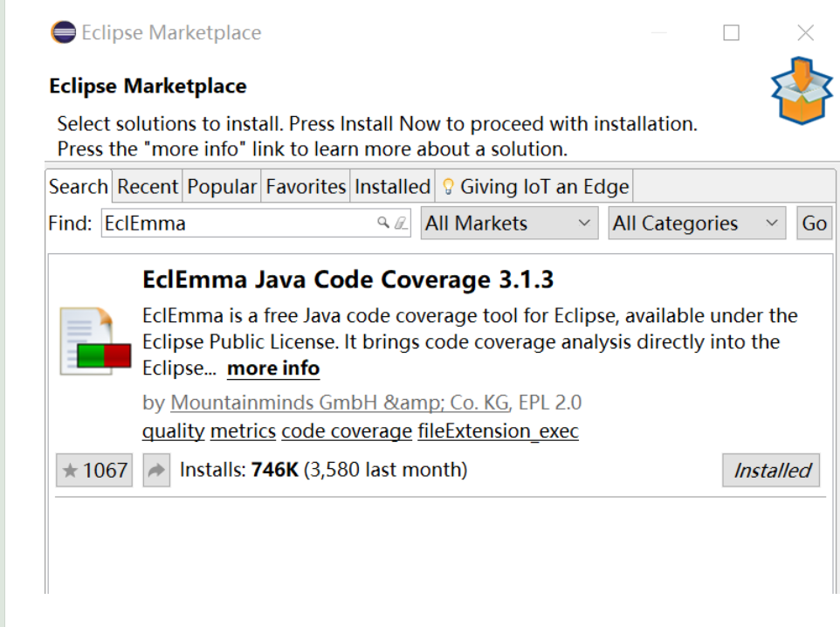Open the Giving IoT an Edge tab
This screenshot has height=627, width=840.
tap(534, 187)
